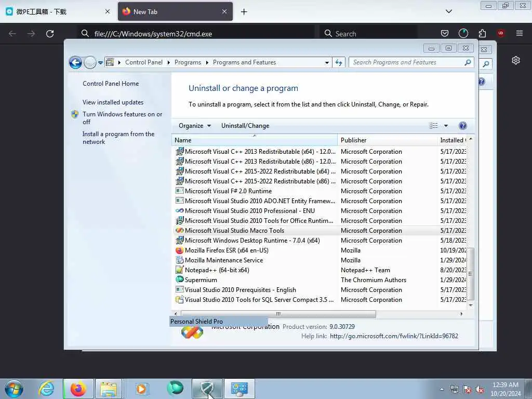The width and height of the screenshot is (532, 399).
Task: Open the Firefox hamburger menu
Action: pos(519,33)
